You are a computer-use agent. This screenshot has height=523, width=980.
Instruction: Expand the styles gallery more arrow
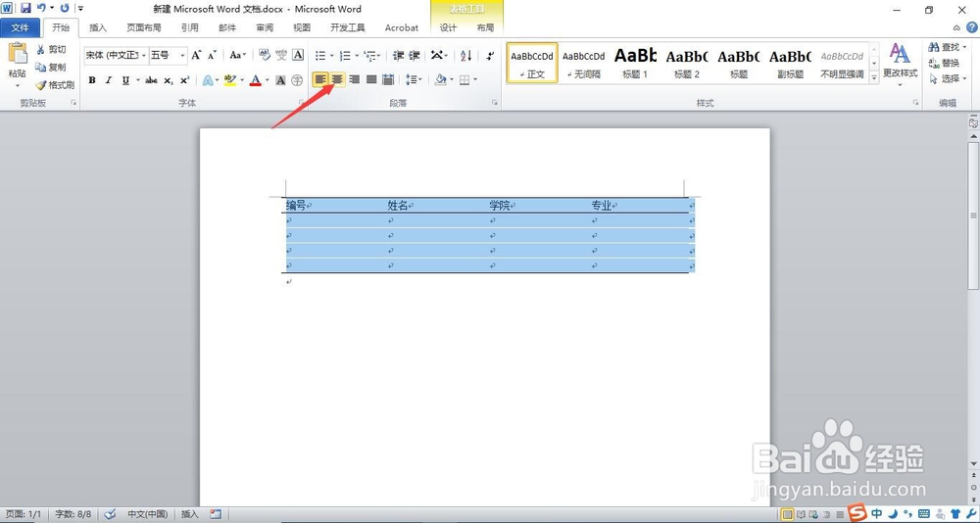(x=874, y=77)
